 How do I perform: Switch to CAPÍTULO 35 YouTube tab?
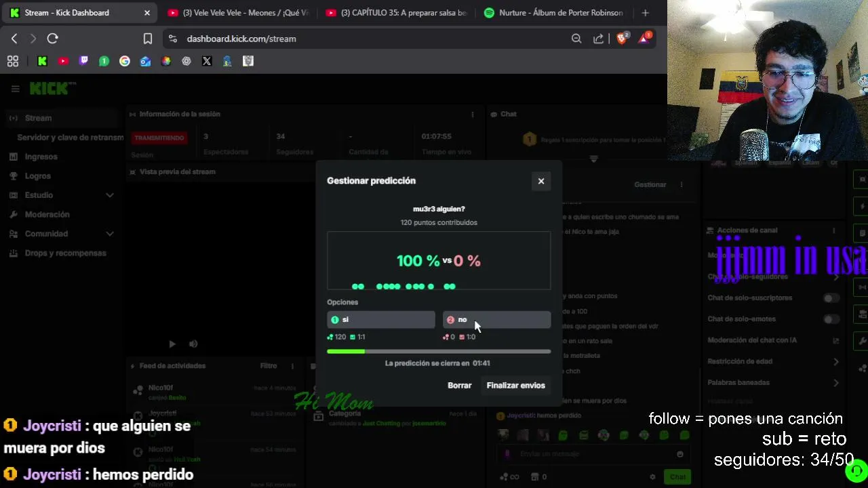(396, 13)
